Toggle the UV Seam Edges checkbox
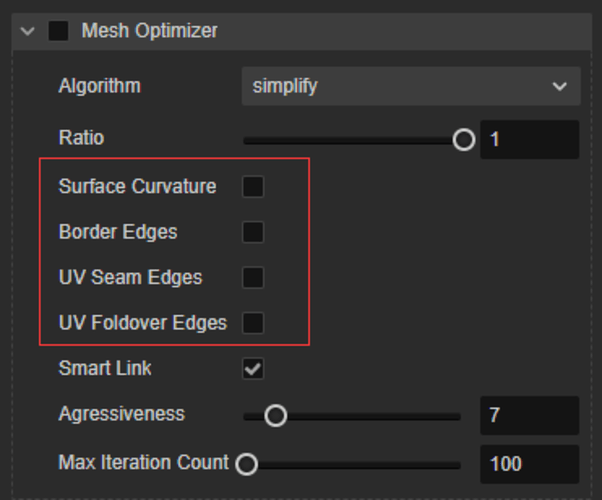Viewport: 602px width, 500px height. tap(254, 277)
